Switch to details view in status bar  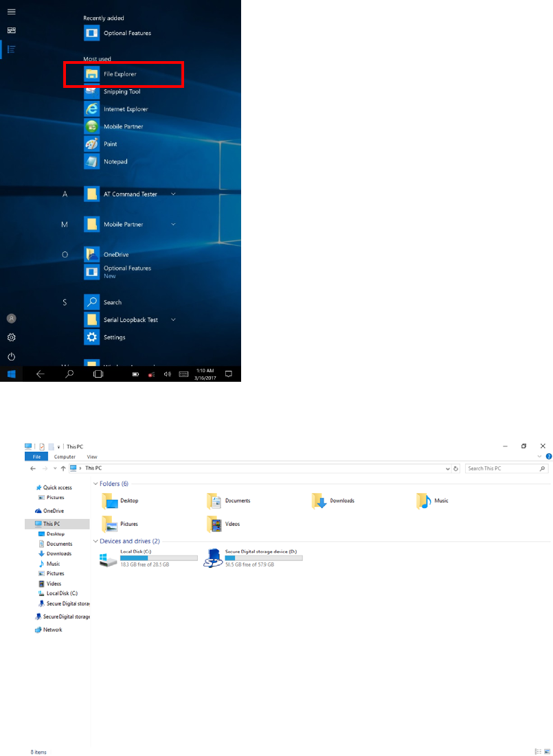tap(538, 752)
